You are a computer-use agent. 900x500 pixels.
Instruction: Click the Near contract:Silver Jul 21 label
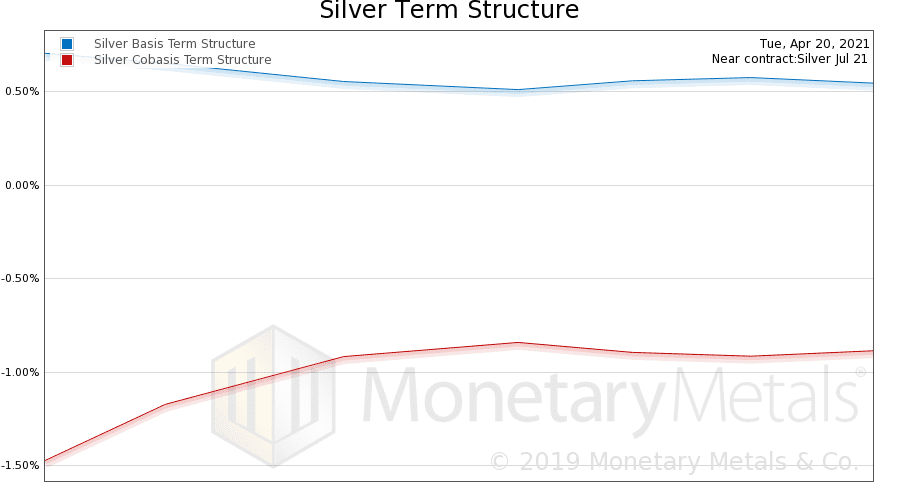tap(789, 59)
